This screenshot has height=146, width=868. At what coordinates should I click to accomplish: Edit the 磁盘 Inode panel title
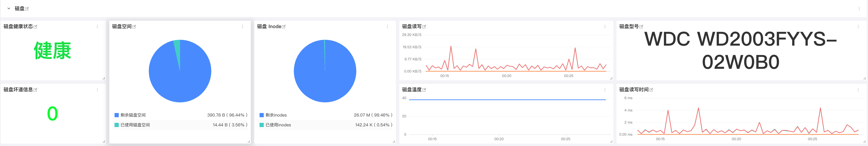pyautogui.click(x=284, y=26)
